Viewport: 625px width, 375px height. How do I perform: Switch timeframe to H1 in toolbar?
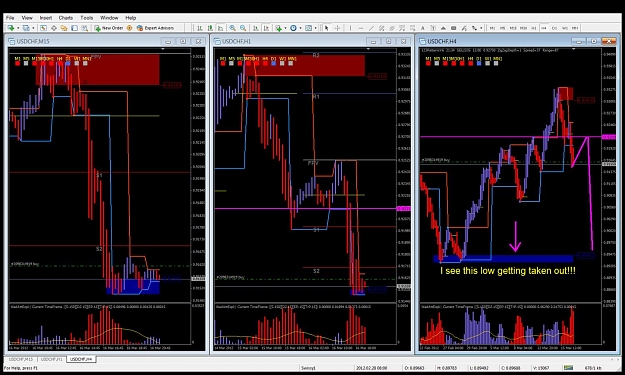tap(534, 28)
